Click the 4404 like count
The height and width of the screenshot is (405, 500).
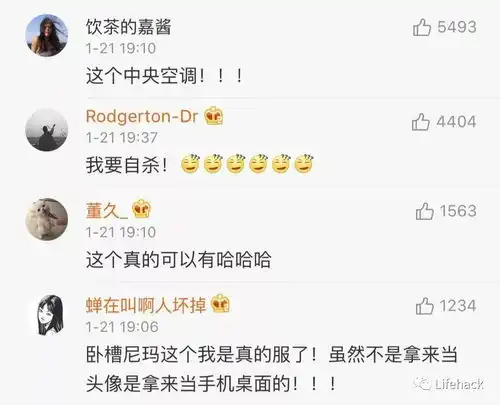coord(456,122)
